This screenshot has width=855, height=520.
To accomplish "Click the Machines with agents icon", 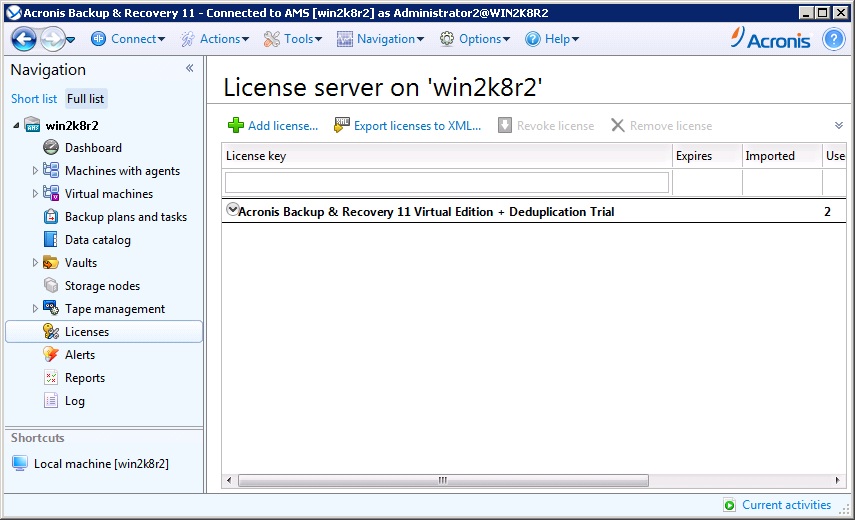I will click(51, 170).
